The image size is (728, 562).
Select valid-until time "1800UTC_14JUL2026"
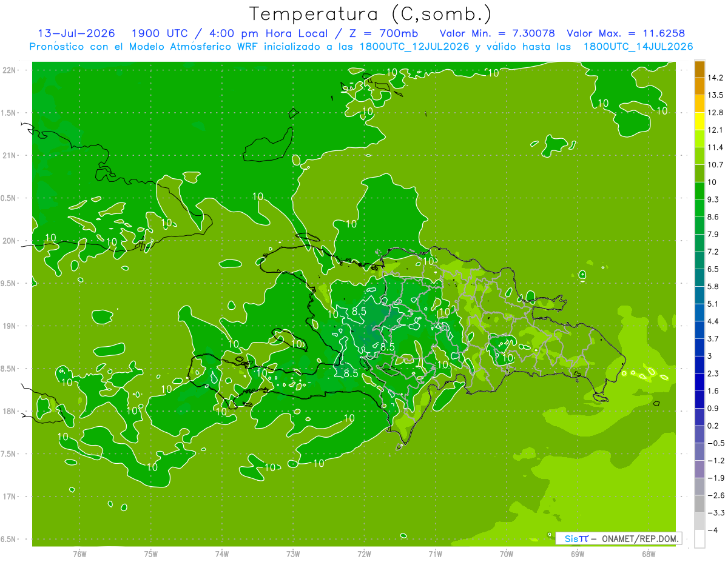[637, 47]
